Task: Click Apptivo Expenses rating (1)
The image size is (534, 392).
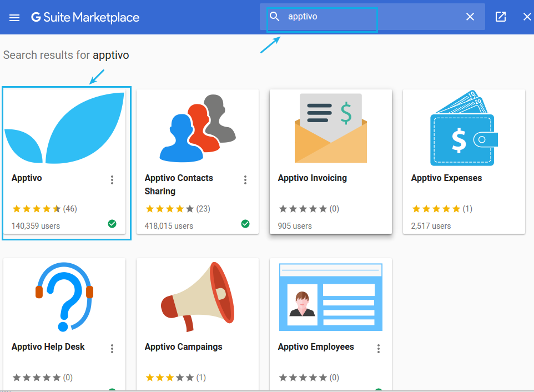Action: coord(442,209)
